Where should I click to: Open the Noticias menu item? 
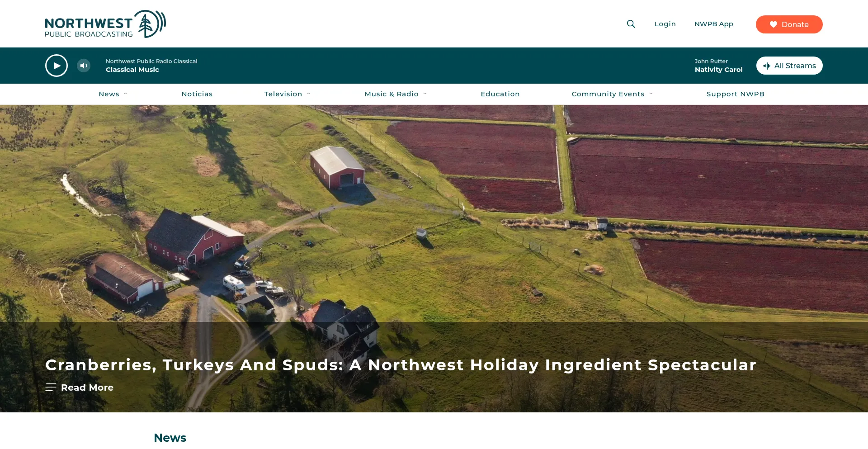(197, 94)
